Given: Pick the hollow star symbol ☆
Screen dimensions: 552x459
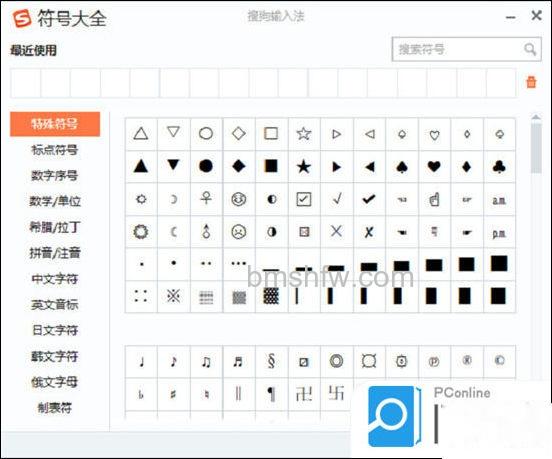Looking at the screenshot, I should pos(304,134).
